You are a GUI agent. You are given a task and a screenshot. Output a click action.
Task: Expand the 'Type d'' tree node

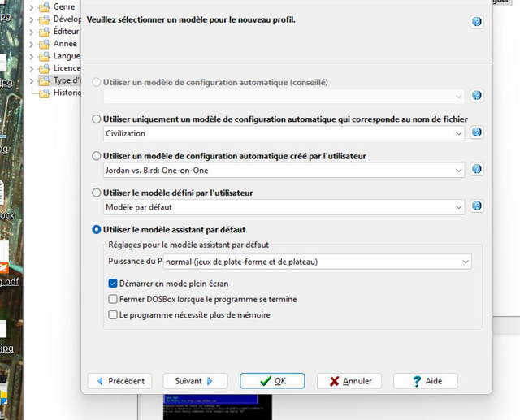tap(31, 81)
